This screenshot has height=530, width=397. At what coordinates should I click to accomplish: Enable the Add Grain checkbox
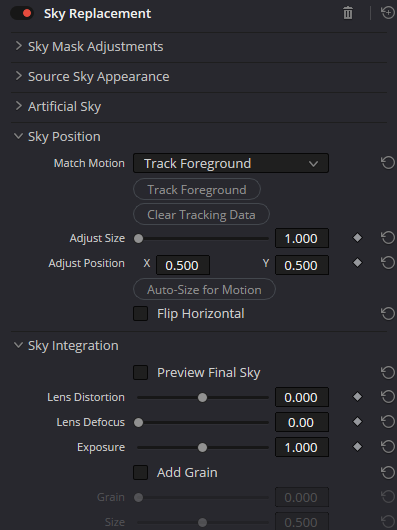[141, 472]
